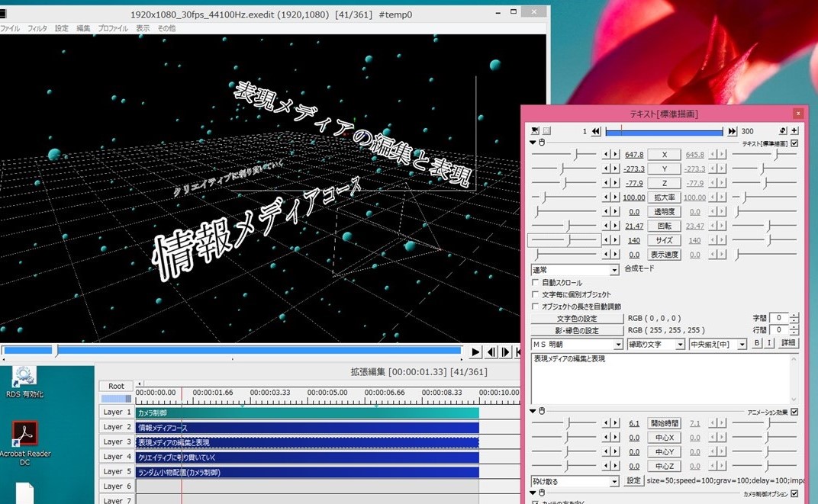Toggle italic text with the I button
This screenshot has width=818, height=504.
(769, 344)
